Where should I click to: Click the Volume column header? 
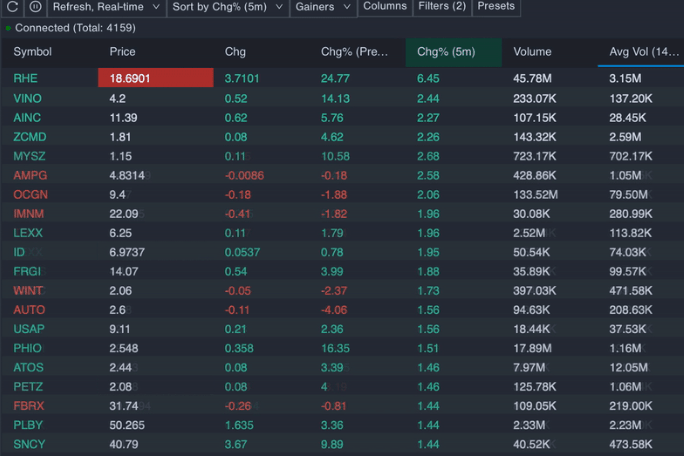(532, 52)
